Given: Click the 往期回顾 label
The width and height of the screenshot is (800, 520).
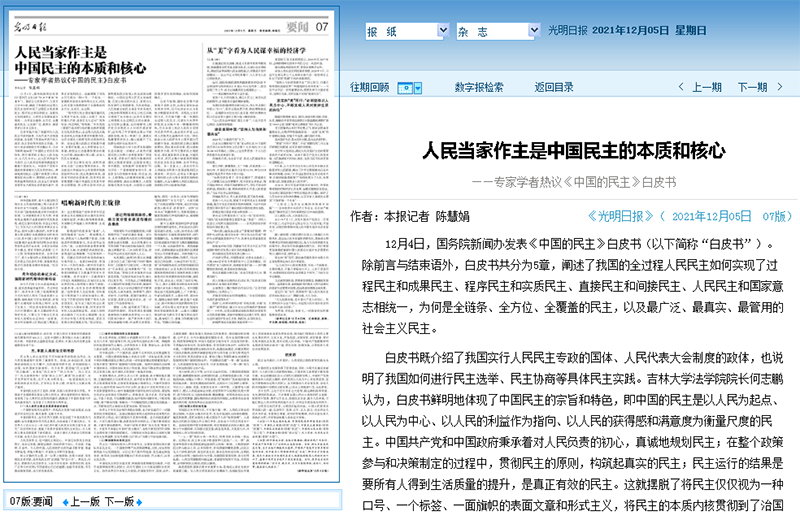Looking at the screenshot, I should pyautogui.click(x=369, y=87).
